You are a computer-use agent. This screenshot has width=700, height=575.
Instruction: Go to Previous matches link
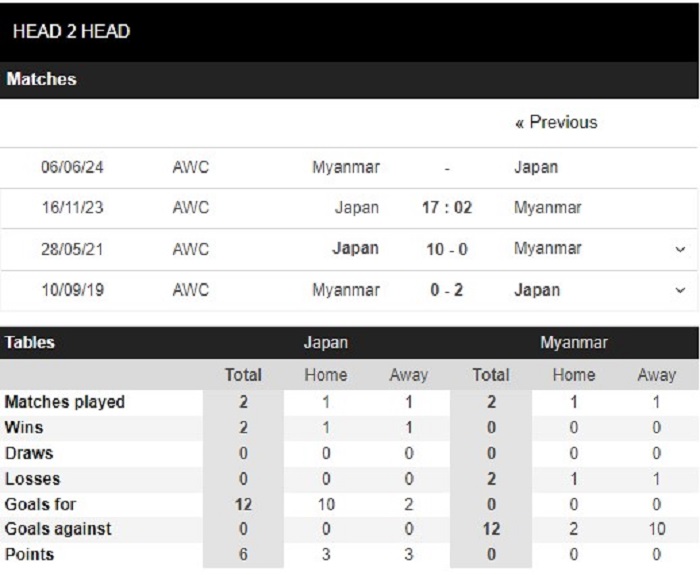click(x=556, y=122)
